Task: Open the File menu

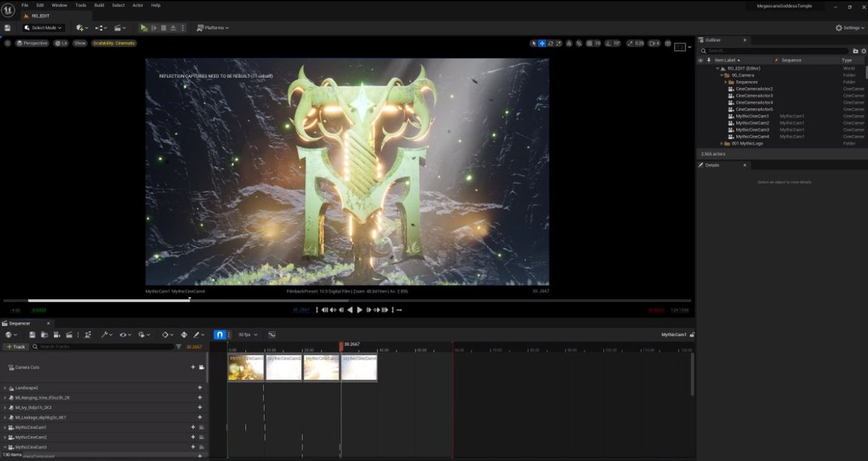Action: 25,5
